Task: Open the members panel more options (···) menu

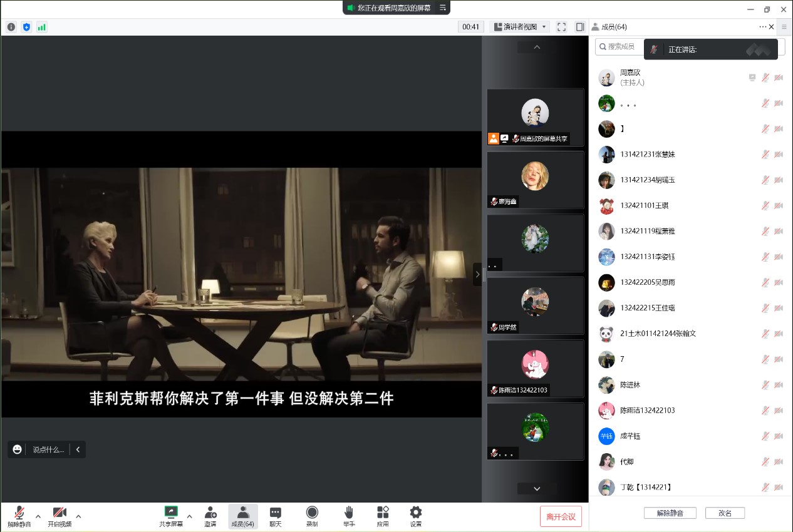Action: tap(762, 27)
